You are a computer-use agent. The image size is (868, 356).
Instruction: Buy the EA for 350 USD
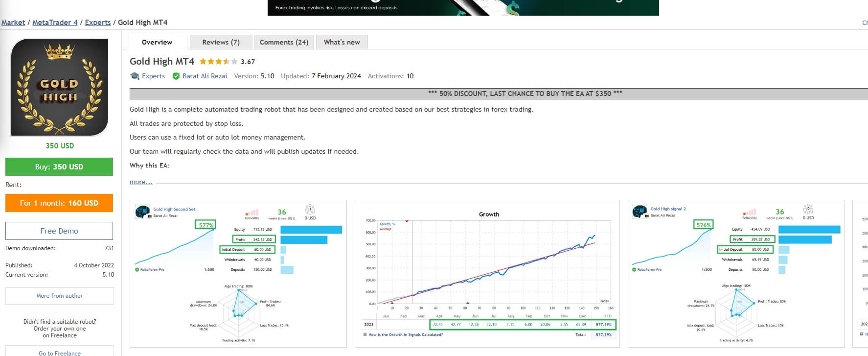(x=59, y=166)
